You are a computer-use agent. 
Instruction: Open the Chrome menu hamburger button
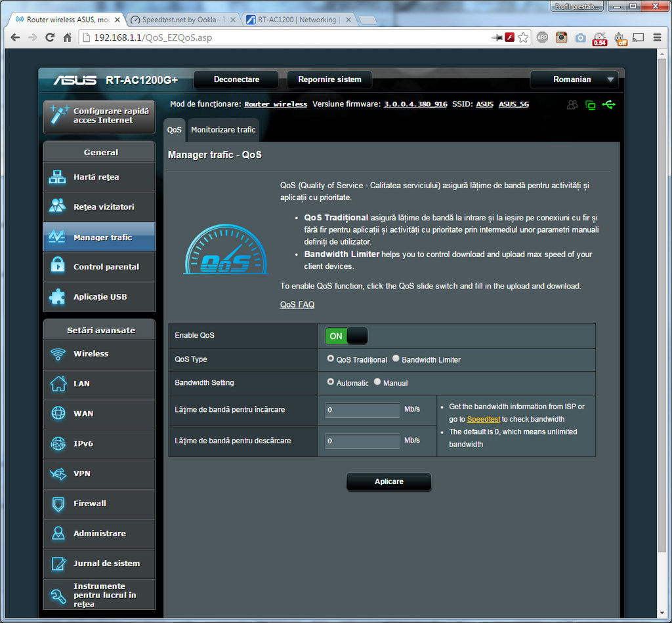(x=657, y=38)
